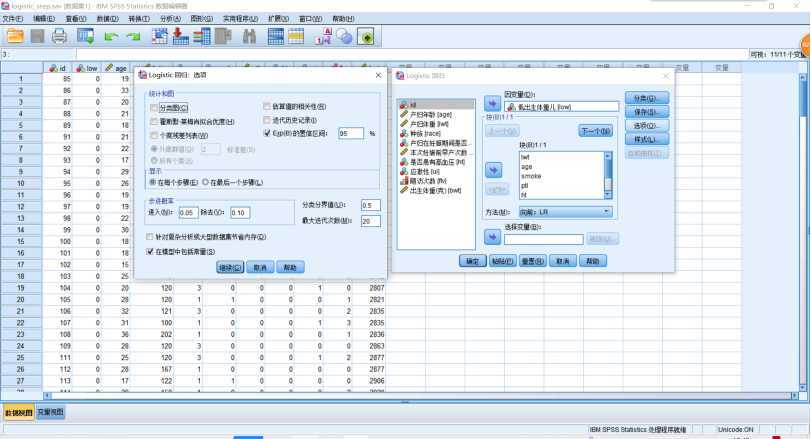Screen dimensions: 811x439
Task: Click the Select cases toolbar icon with yellow rows
Action: tap(296, 36)
